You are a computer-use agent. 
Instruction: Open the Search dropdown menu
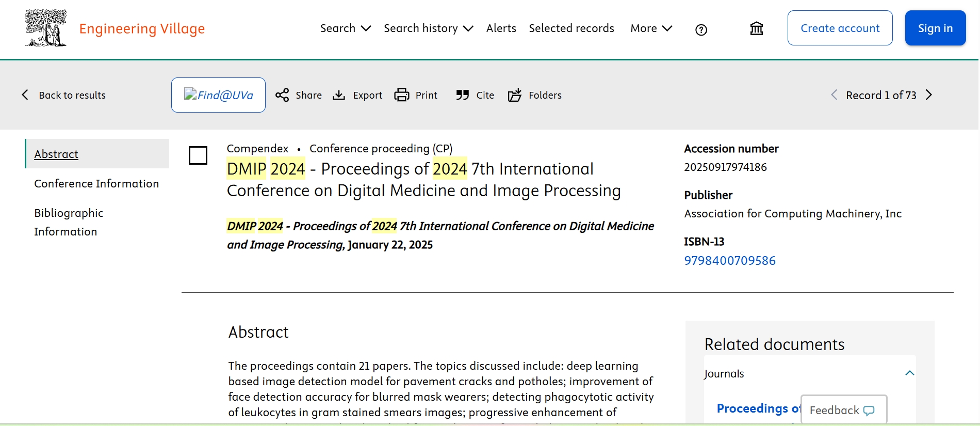click(345, 28)
